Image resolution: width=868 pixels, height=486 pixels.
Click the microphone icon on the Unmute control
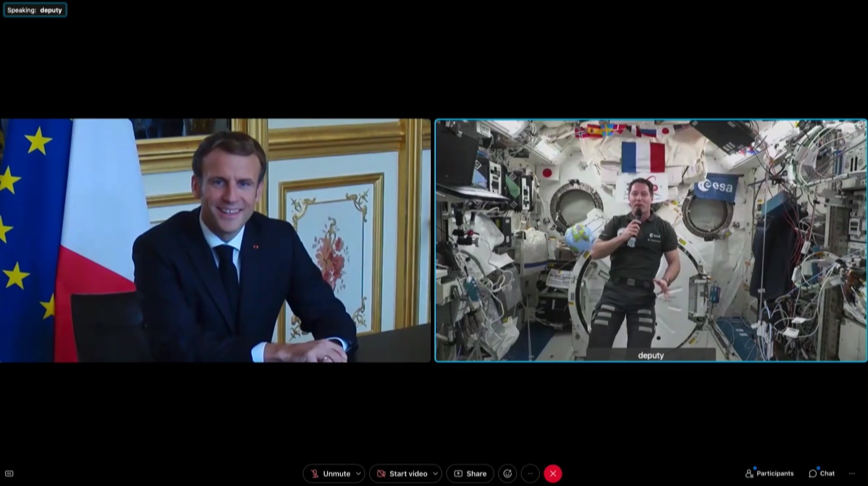[315, 473]
